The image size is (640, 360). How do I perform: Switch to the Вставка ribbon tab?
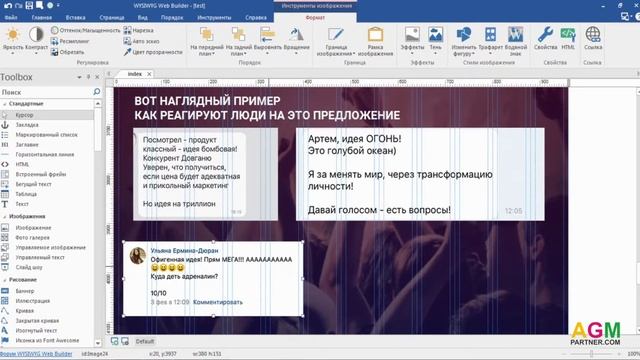click(x=76, y=18)
